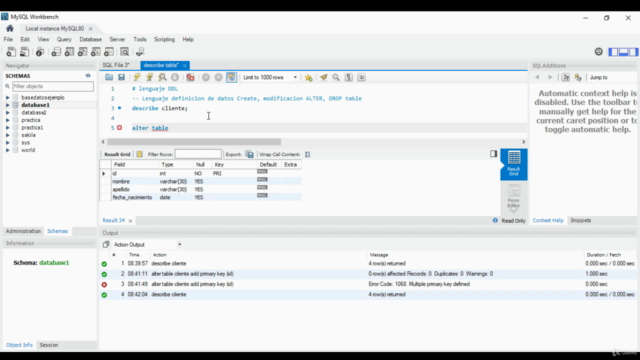Image resolution: width=640 pixels, height=360 pixels.
Task: Execute statement under cursor icon
Action: click(150, 77)
